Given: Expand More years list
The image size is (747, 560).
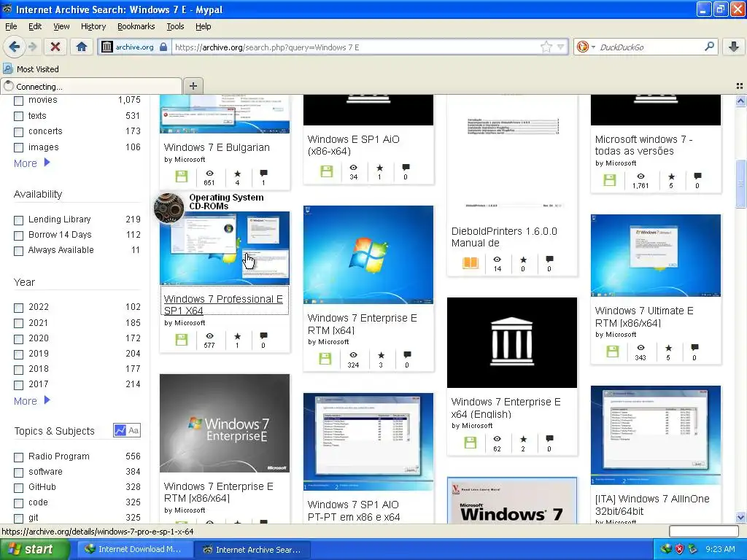Looking at the screenshot, I should point(32,400).
